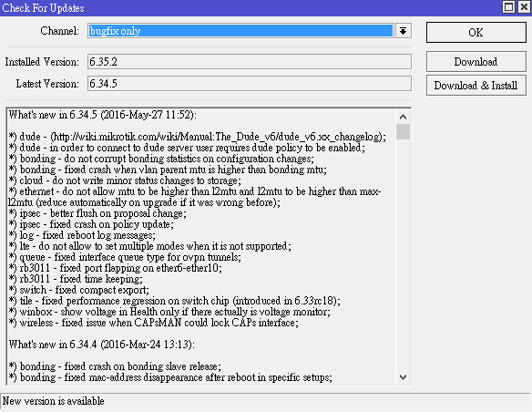This screenshot has width=532, height=412.
Task: Click 'cloud - do not write minor status' line
Action: tap(125, 180)
